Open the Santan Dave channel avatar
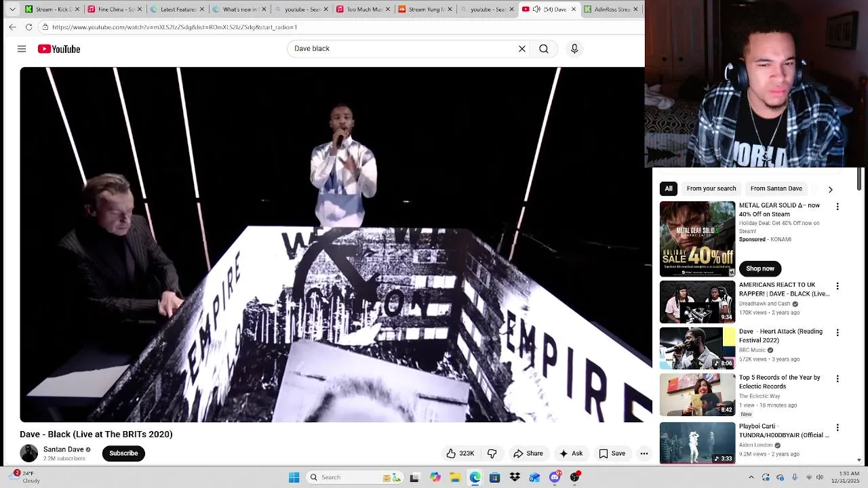This screenshot has height=488, width=868. coord(29,453)
